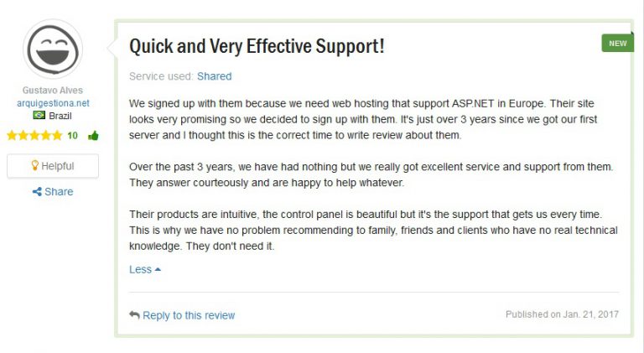Open the arquigestiona.net website link
This screenshot has width=644, height=353.
[52, 103]
